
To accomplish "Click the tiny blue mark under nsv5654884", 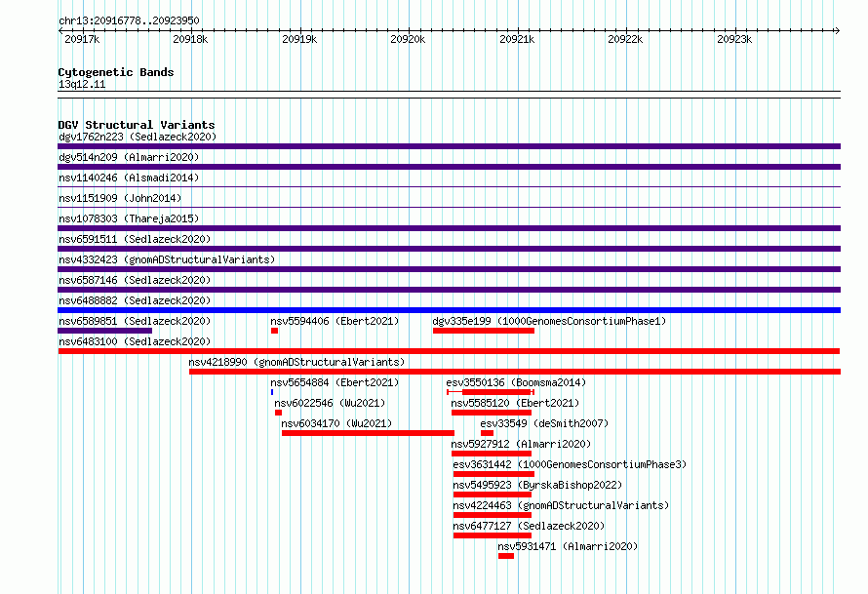I will [272, 392].
